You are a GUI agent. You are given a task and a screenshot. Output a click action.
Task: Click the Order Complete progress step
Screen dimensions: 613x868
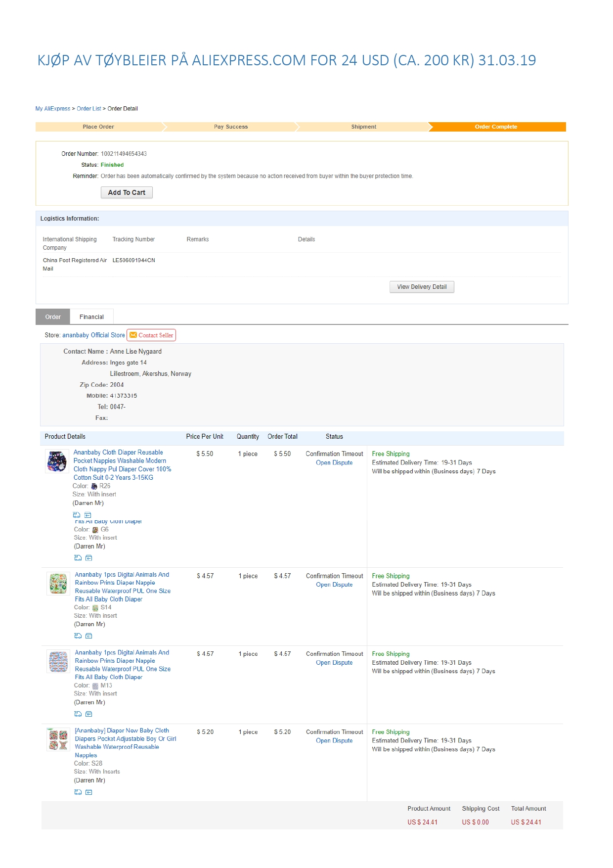pyautogui.click(x=496, y=127)
